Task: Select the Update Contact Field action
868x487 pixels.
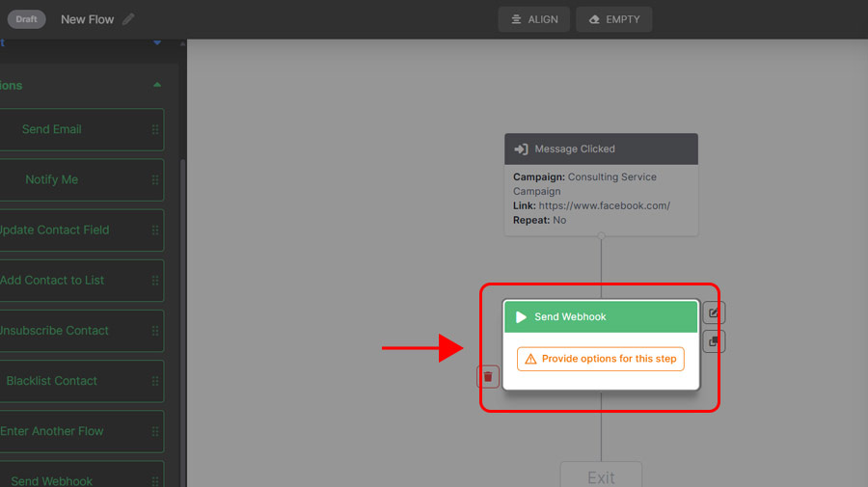Action: [54, 230]
